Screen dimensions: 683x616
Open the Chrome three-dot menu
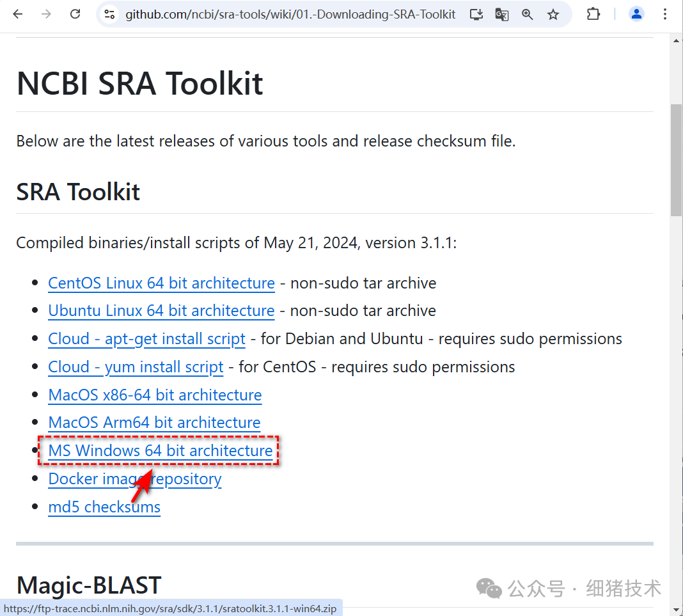click(666, 14)
